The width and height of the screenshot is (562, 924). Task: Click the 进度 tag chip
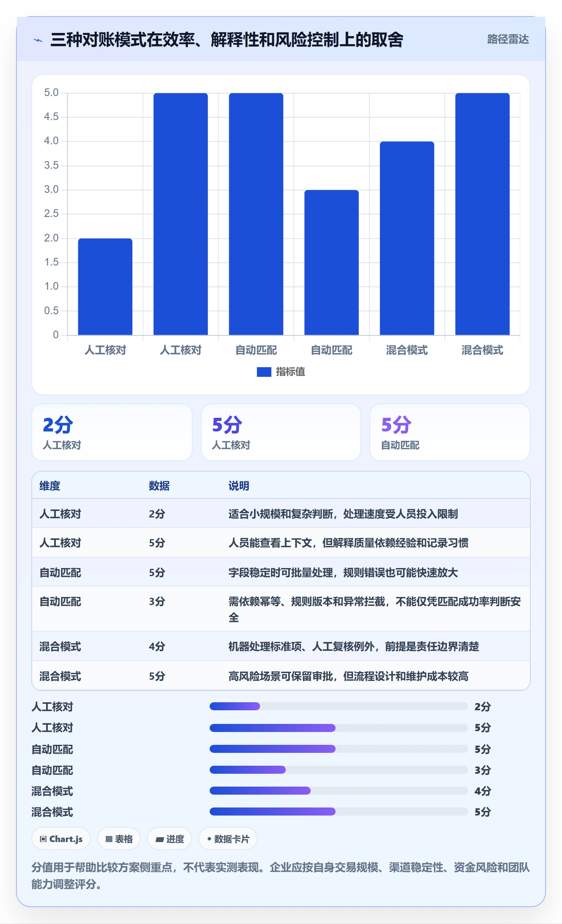169,839
